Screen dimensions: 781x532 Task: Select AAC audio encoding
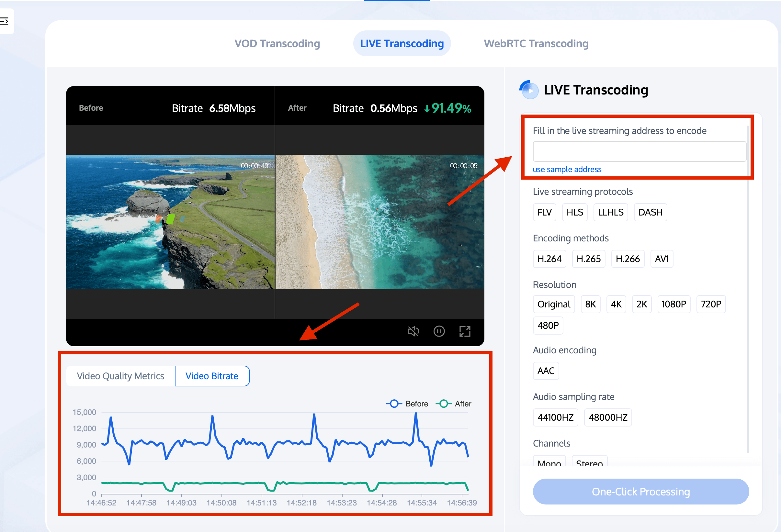coord(546,371)
